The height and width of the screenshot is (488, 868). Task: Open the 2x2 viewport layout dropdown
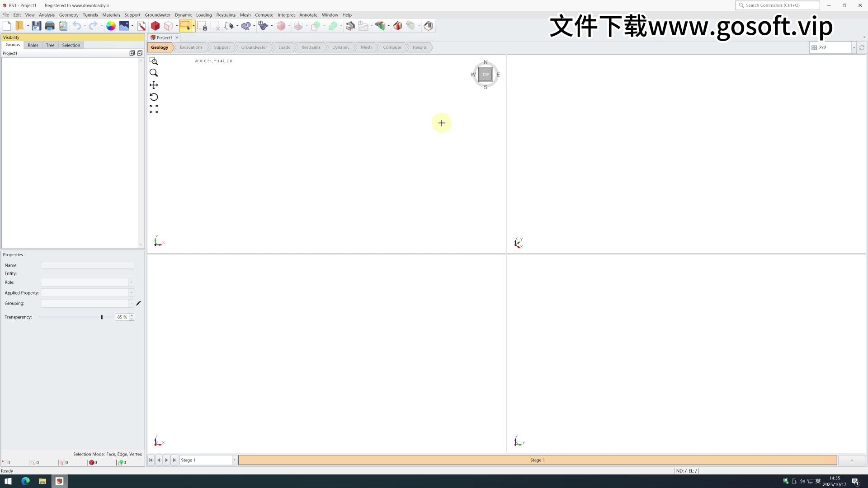click(x=854, y=47)
